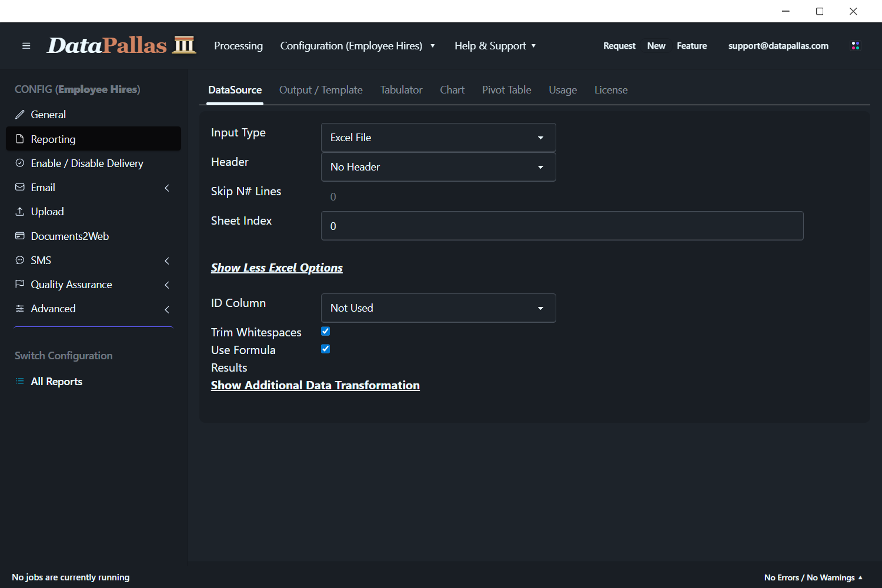This screenshot has height=588, width=882.
Task: Click Show Additional Data Transformation link
Action: coord(315,385)
